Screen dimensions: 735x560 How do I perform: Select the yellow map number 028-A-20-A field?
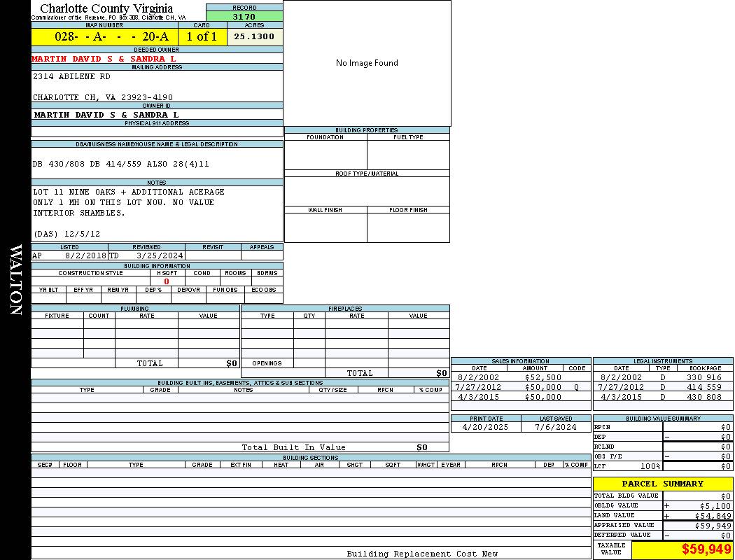[x=104, y=37]
